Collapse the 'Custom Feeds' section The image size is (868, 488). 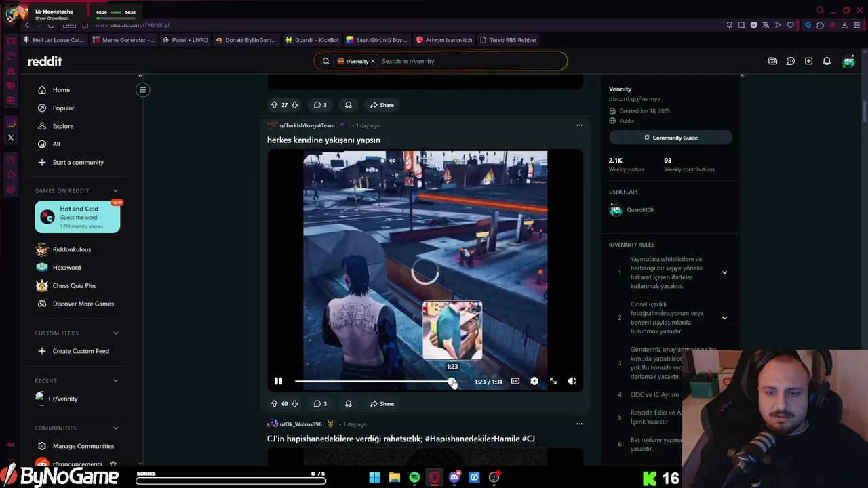click(x=115, y=333)
